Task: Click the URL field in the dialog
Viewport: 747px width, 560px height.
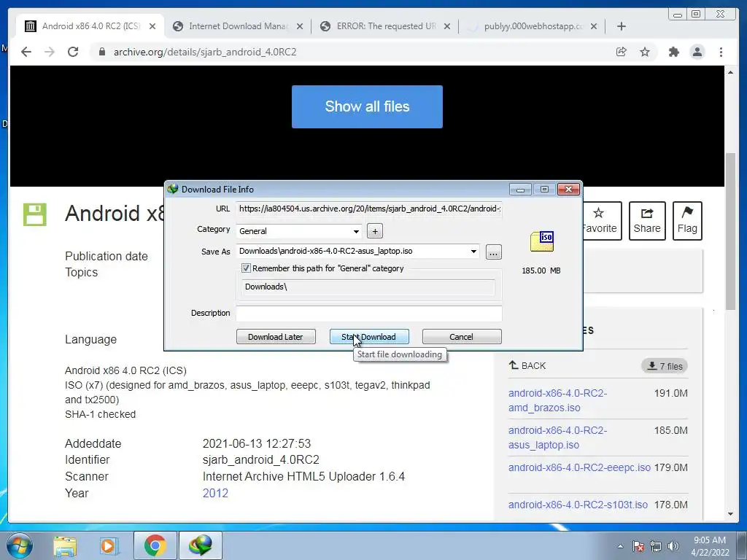Action: 369,209
